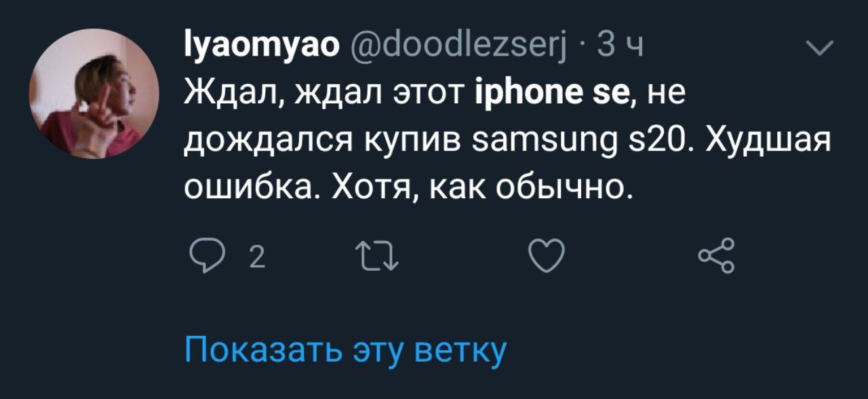Click the Показать эту ветку link

[346, 351]
